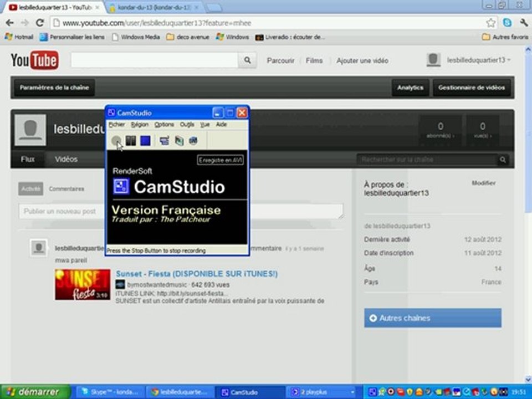Screen dimensions: 532x399
Task: Pause recording in CamStudio toolbar
Action: 131,140
